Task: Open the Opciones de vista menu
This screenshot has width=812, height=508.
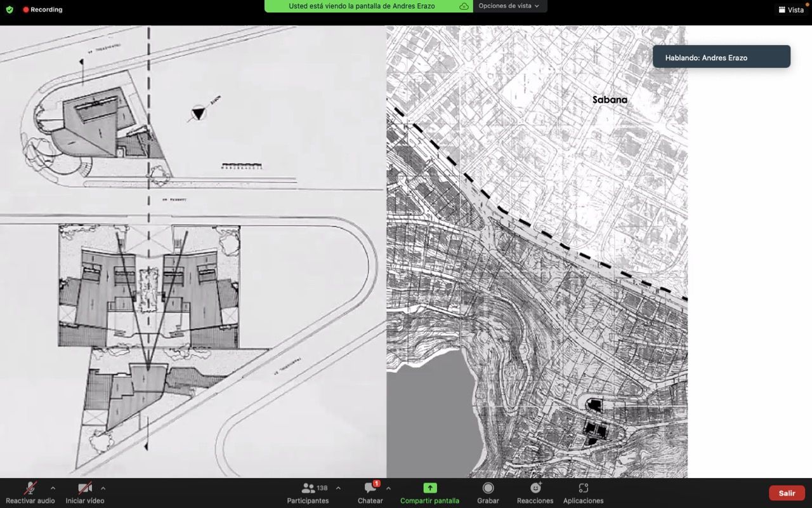Action: coord(509,6)
